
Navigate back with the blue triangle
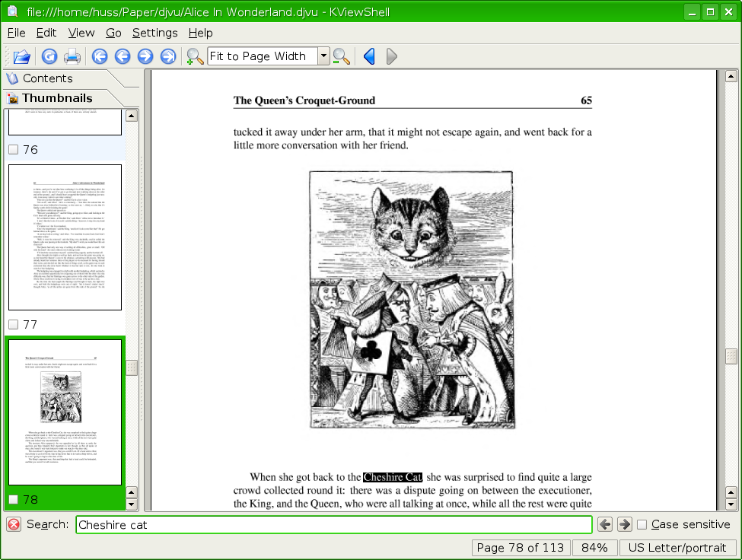pos(369,56)
